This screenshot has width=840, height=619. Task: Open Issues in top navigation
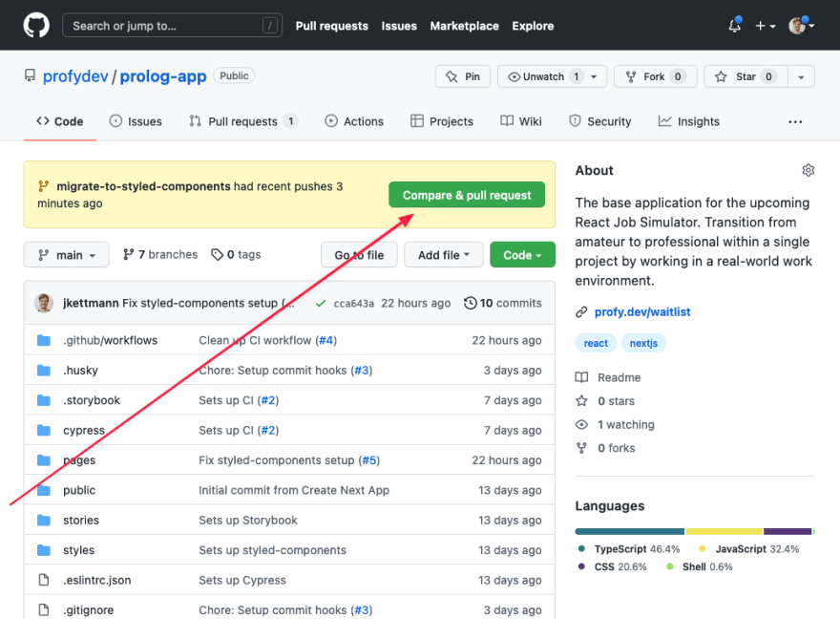[399, 26]
